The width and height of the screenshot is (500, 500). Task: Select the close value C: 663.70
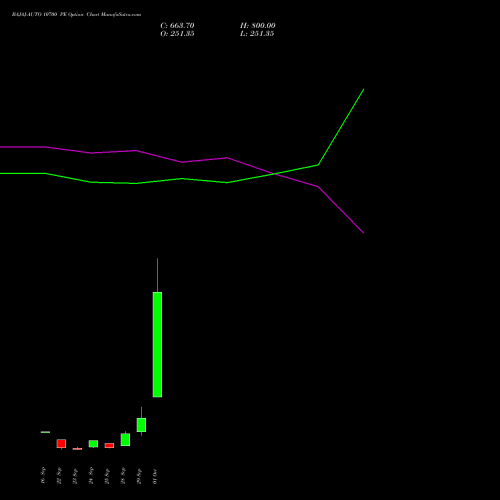[x=177, y=26]
